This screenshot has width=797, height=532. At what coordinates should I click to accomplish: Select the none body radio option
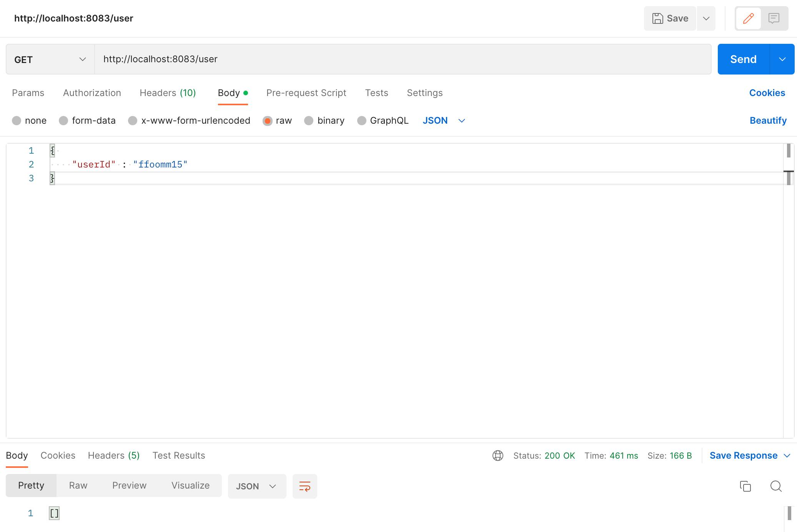[x=17, y=121]
